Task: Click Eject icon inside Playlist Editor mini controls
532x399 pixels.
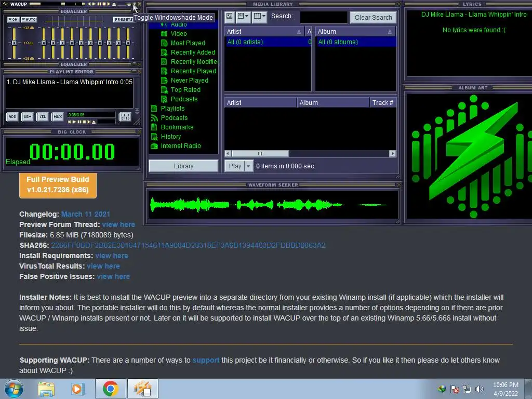Action: tap(94, 122)
